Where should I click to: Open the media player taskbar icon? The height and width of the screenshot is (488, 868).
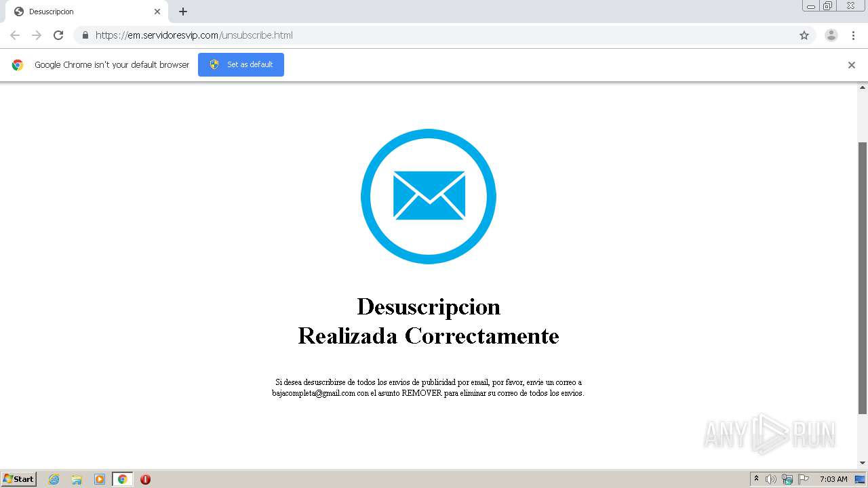(100, 479)
